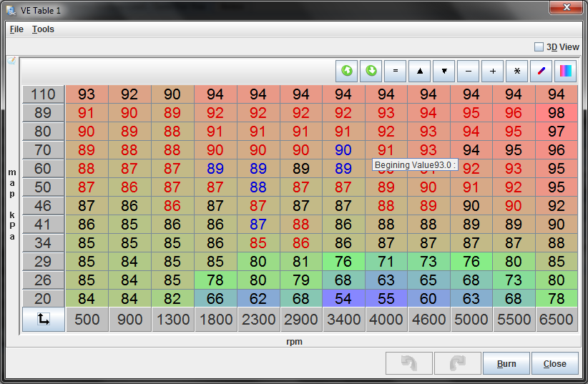Select cell value 81 at 29 kPa, 2900 rpm
588x384 pixels.
click(301, 262)
